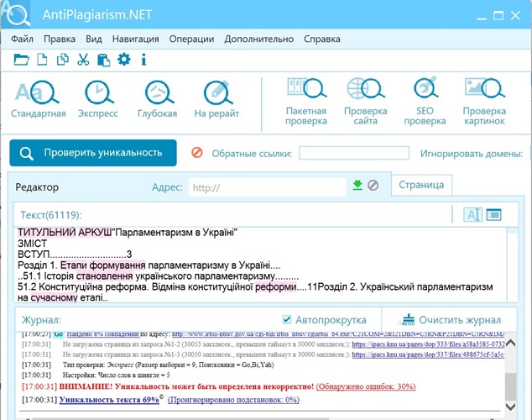Open the irbis-nbuv.gov.ua URL link
This screenshot has height=420, width=532.
pyautogui.click(x=338, y=334)
